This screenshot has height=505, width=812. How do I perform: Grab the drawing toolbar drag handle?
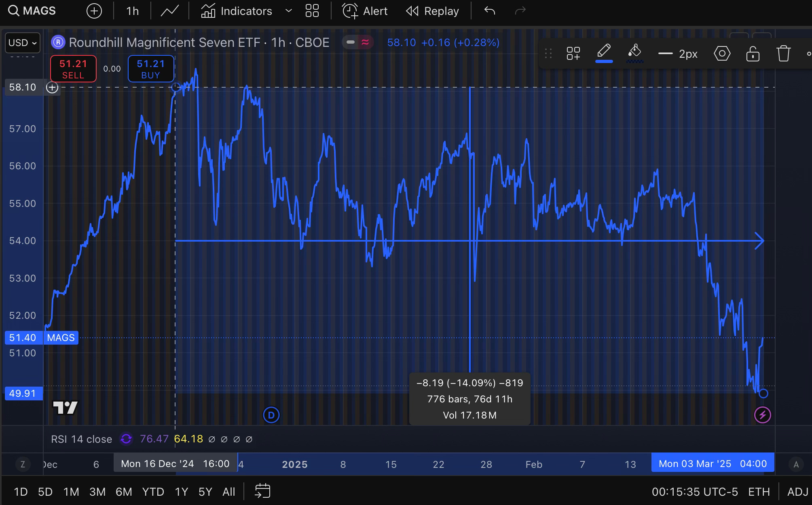(548, 53)
